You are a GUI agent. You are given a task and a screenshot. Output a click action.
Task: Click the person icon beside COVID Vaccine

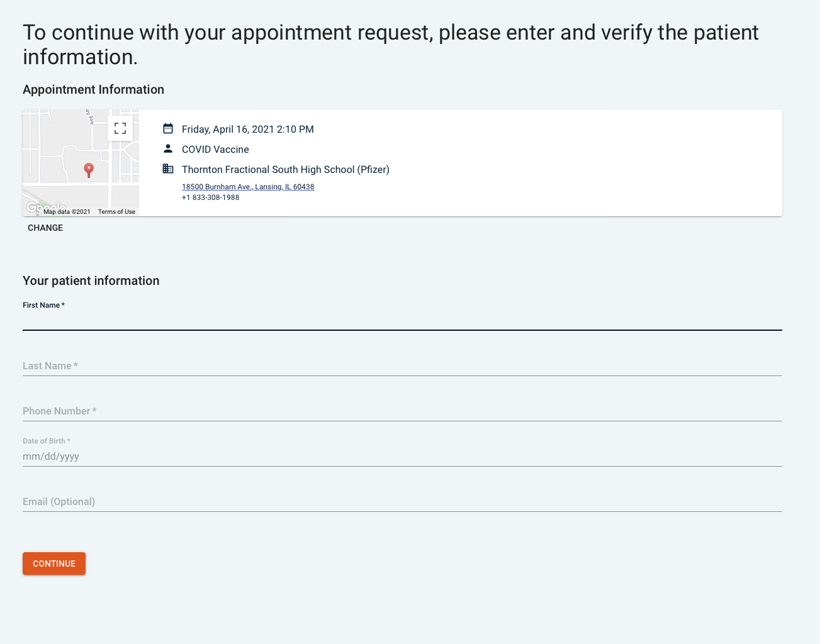pyautogui.click(x=168, y=149)
